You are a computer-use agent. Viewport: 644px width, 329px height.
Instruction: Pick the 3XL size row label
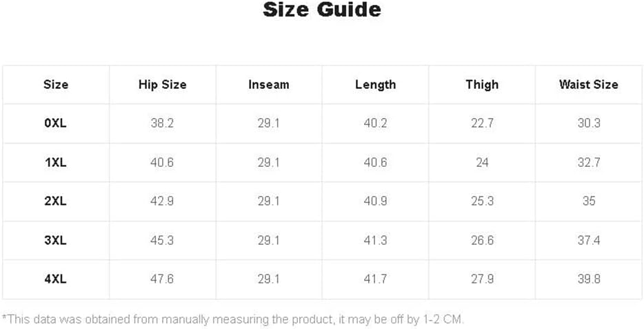click(56, 240)
